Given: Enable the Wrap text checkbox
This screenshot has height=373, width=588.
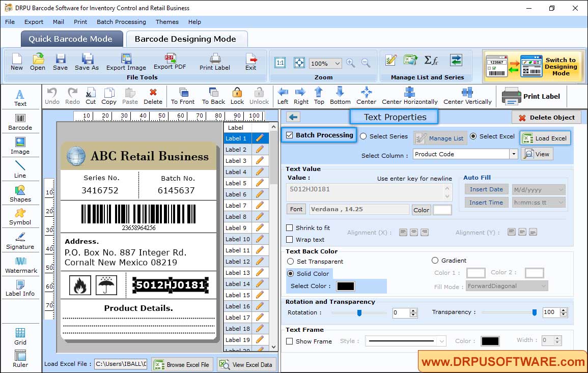Looking at the screenshot, I should pyautogui.click(x=290, y=240).
